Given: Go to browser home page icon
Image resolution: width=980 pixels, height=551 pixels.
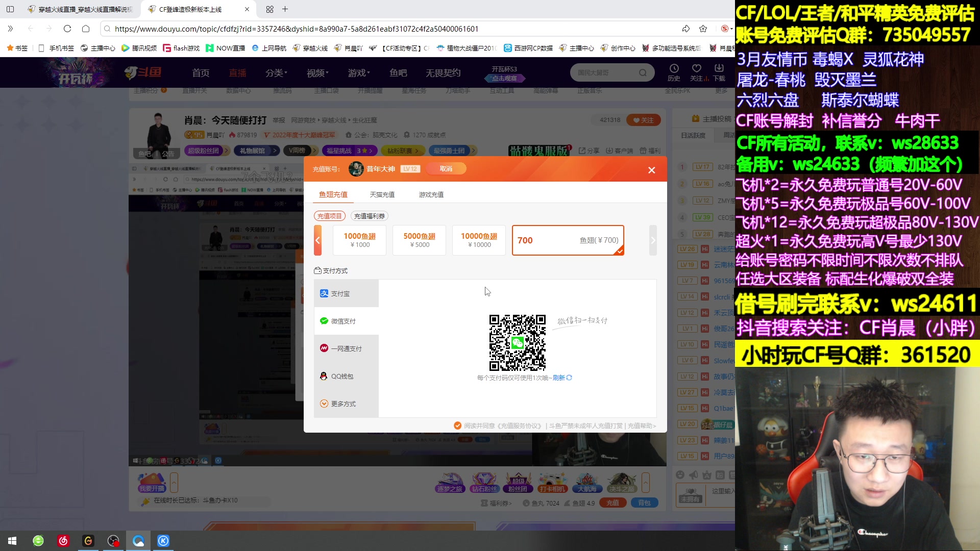Looking at the screenshot, I should tap(86, 29).
